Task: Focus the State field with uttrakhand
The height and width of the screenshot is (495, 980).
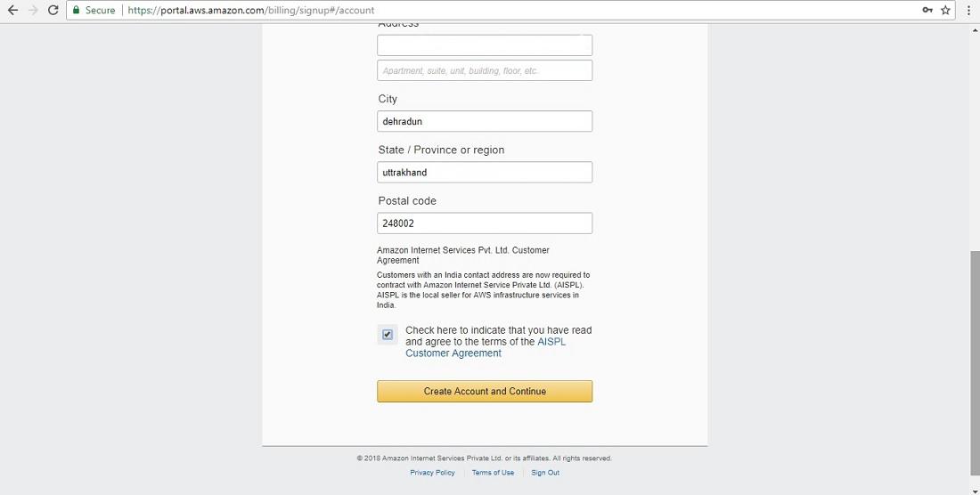Action: pyautogui.click(x=485, y=172)
